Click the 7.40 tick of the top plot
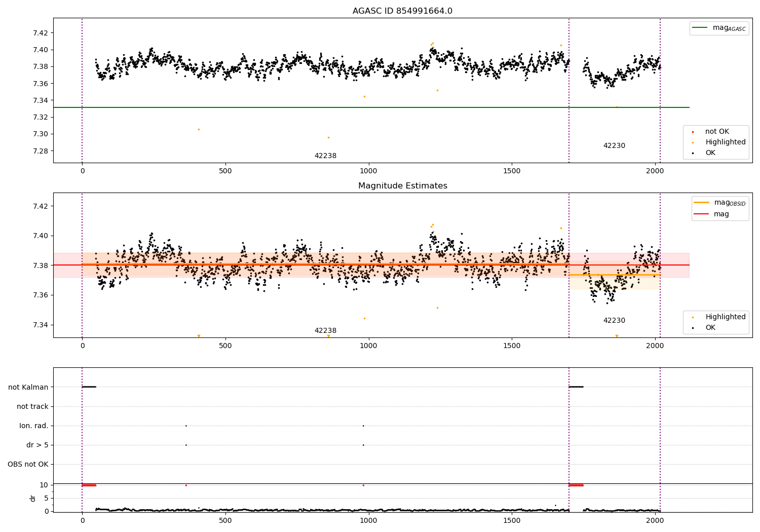This screenshot has height=532, width=760. coord(41,50)
